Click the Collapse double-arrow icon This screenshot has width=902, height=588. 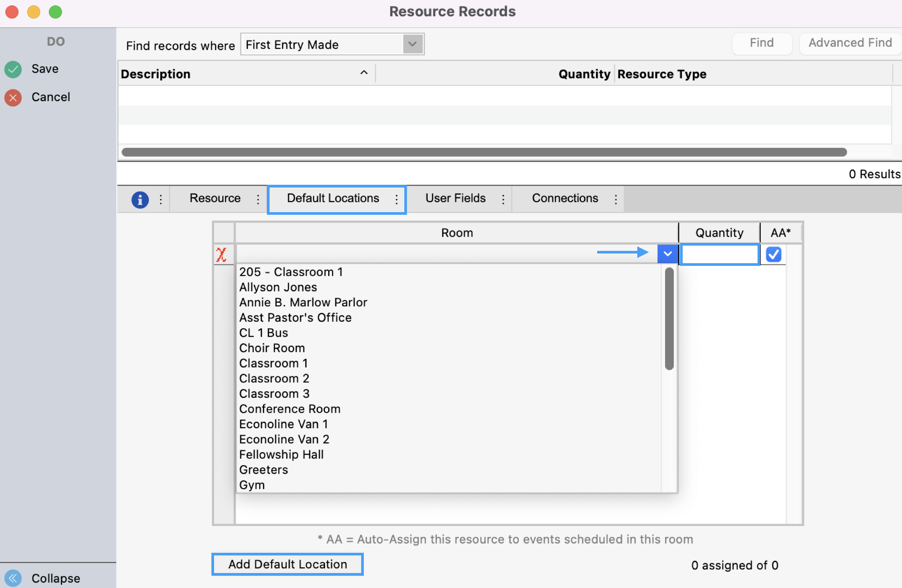pos(13,578)
